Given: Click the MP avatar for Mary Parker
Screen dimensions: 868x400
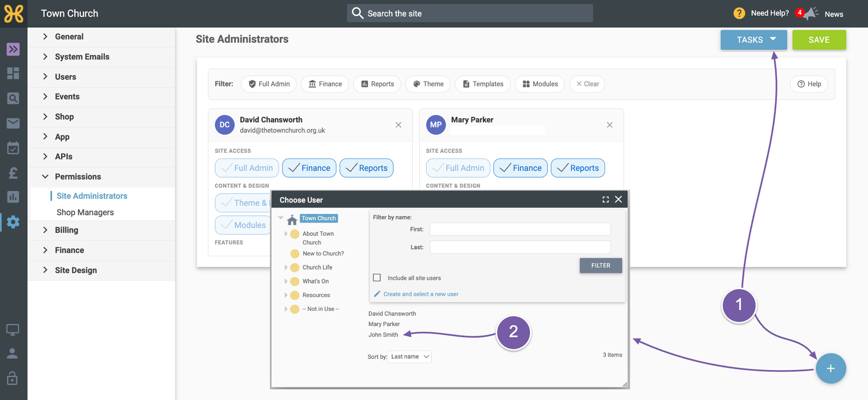Looking at the screenshot, I should [x=436, y=125].
